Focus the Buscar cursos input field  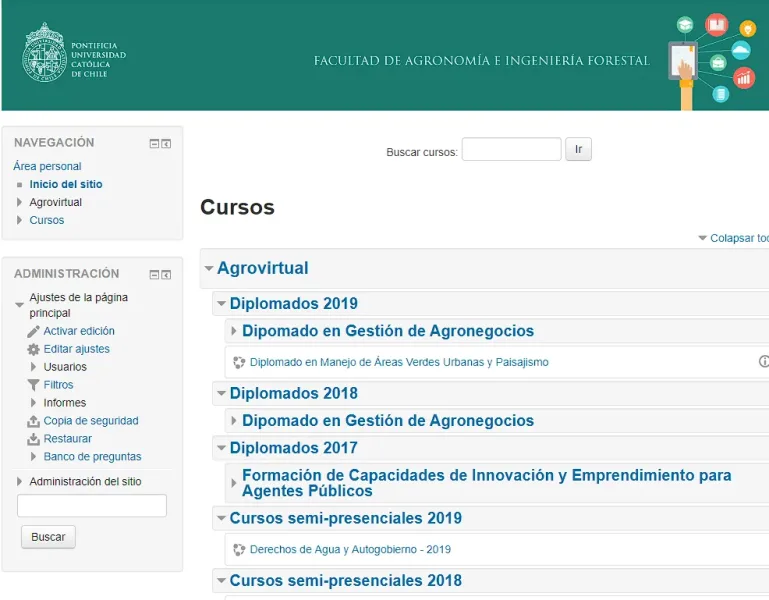(512, 149)
